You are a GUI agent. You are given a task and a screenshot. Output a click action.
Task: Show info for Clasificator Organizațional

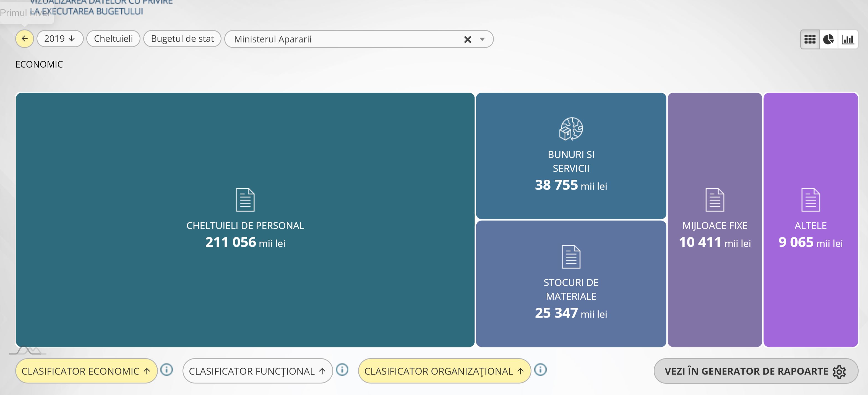tap(540, 370)
